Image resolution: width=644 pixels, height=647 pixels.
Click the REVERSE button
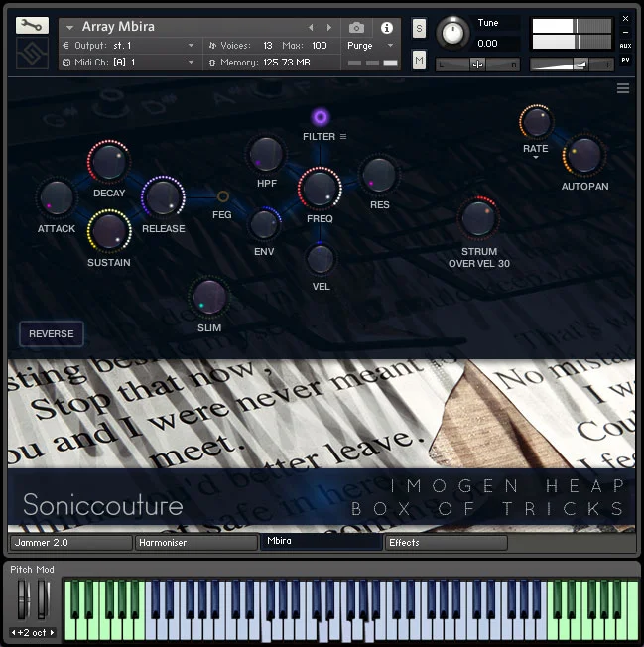(52, 333)
